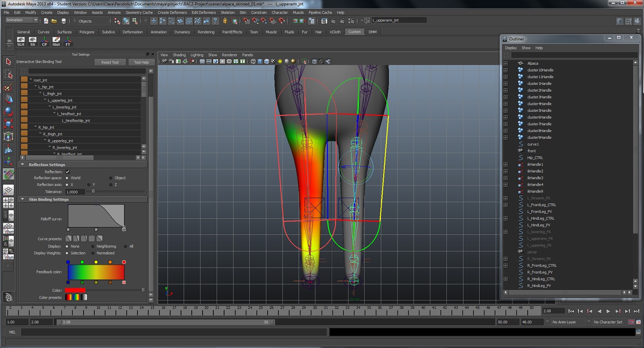Run the SLH tool on the Custom shelf

click(21, 41)
